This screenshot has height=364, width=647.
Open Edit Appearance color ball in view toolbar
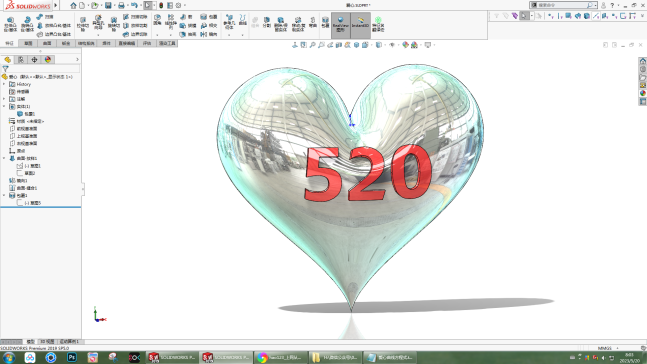point(406,45)
